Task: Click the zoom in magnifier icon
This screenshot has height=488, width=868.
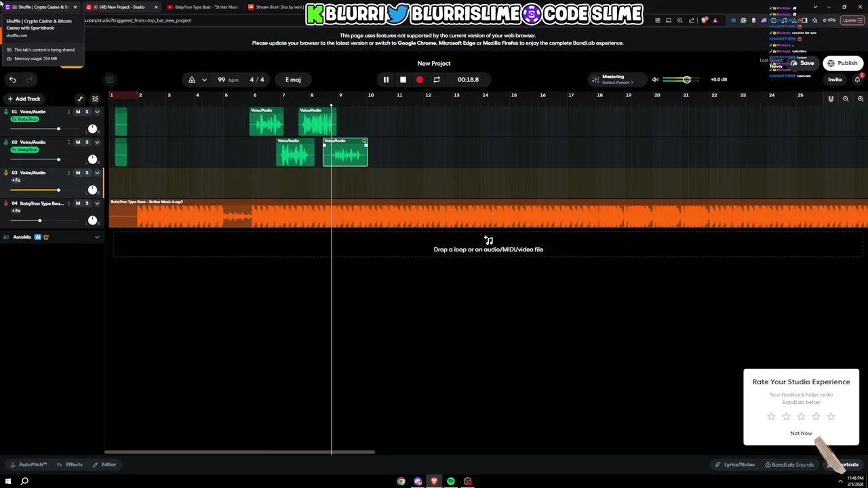Action: click(861, 99)
